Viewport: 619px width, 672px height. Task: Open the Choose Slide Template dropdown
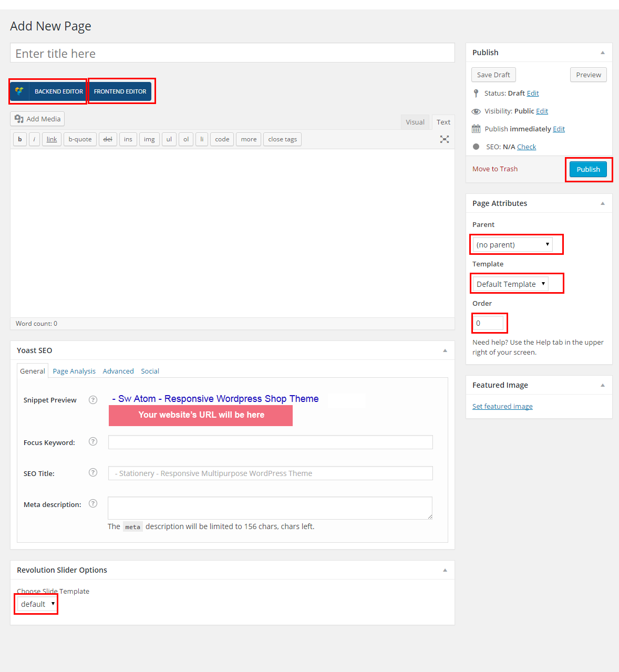pyautogui.click(x=37, y=604)
